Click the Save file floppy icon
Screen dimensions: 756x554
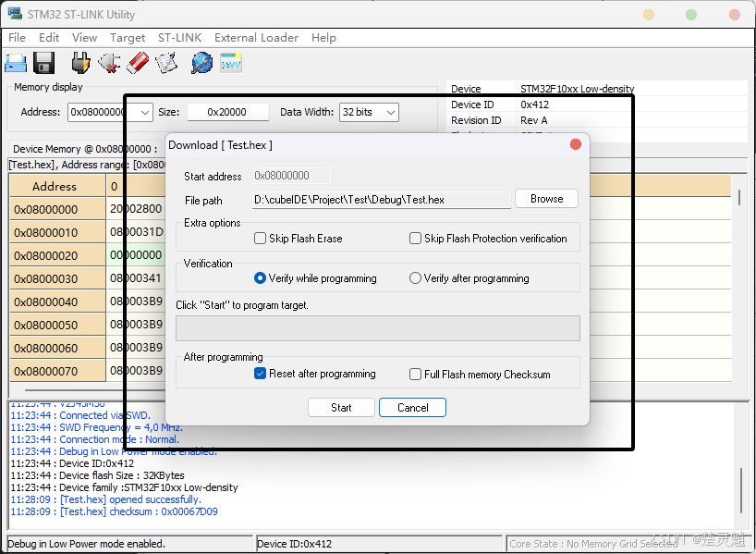(43, 63)
